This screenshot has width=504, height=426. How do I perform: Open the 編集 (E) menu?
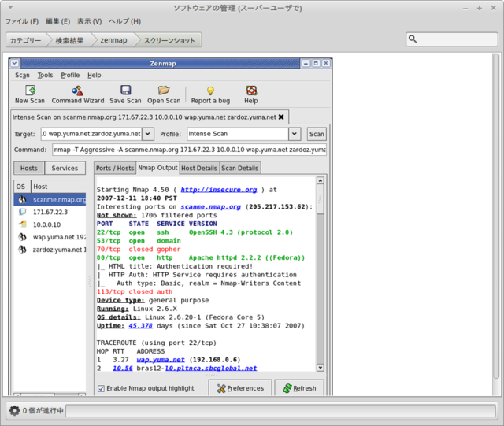(57, 21)
